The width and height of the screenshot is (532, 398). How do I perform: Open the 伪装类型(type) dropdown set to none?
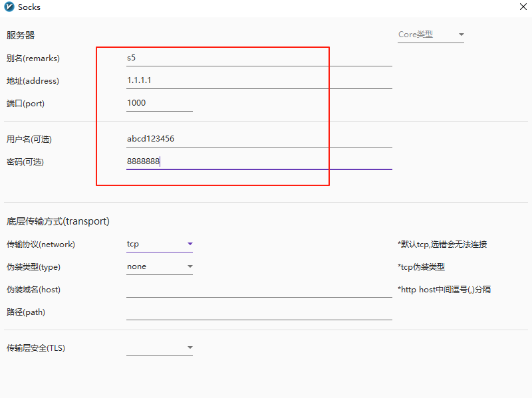(x=160, y=267)
